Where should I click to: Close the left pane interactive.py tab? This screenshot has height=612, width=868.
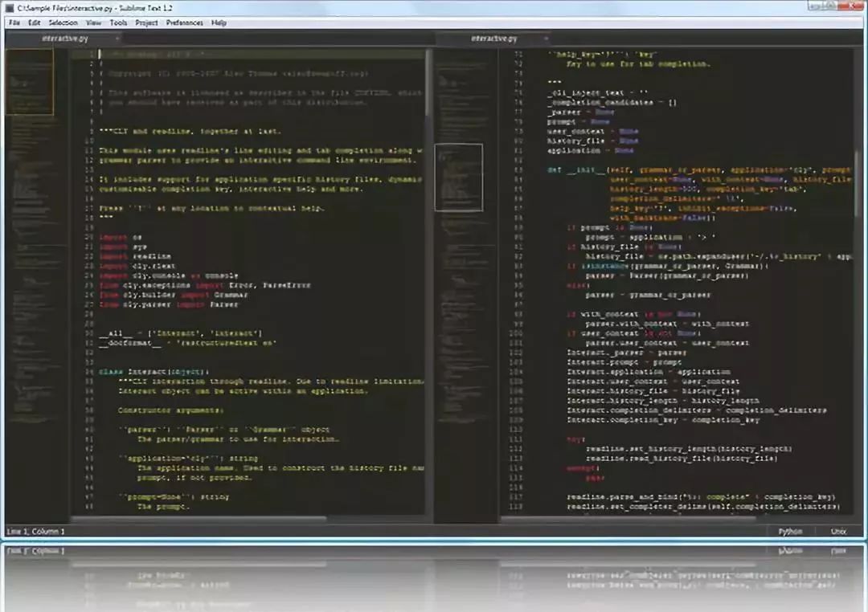pyautogui.click(x=117, y=39)
